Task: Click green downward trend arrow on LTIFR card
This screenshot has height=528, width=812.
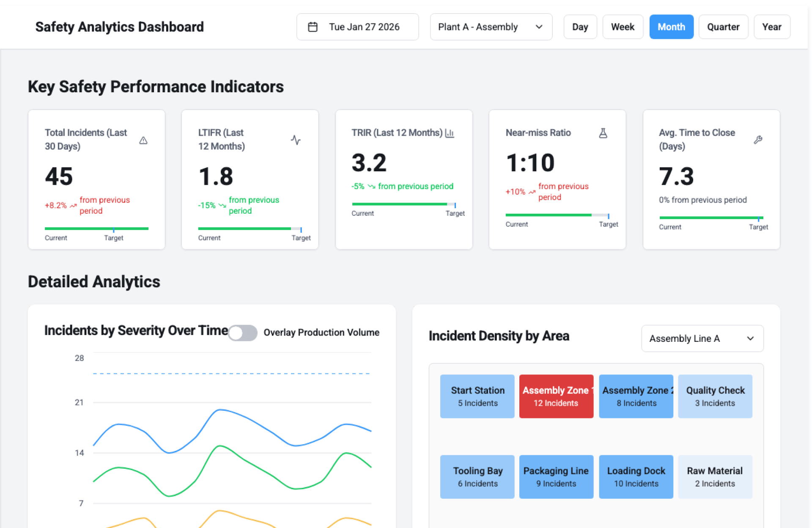Action: (222, 206)
